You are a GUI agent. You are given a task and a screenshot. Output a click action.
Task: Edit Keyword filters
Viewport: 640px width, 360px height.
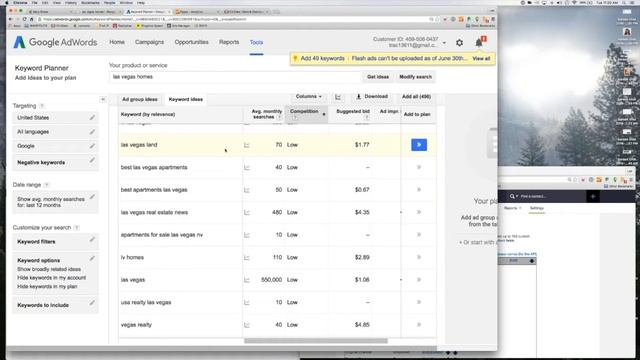(x=92, y=240)
